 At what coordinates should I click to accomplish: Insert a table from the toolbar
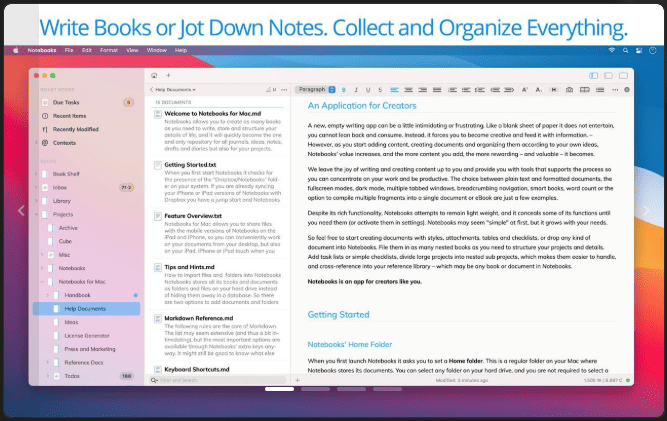point(585,90)
